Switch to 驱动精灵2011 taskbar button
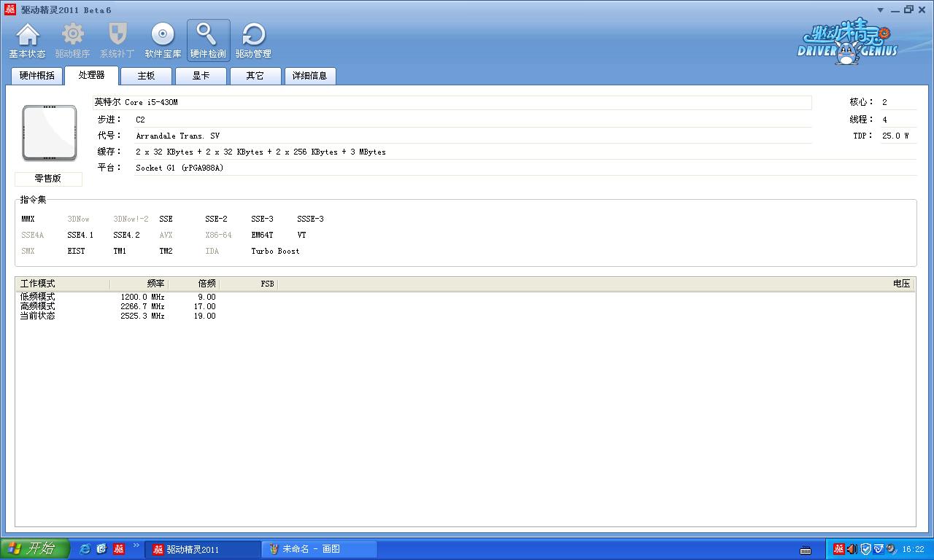934x560 pixels. tap(202, 549)
